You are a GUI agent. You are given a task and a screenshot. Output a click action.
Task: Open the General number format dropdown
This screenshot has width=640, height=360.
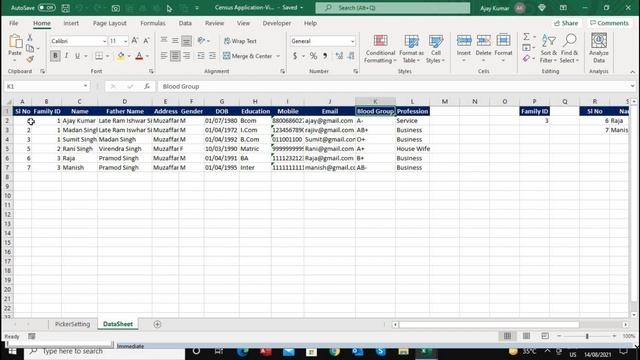click(352, 41)
